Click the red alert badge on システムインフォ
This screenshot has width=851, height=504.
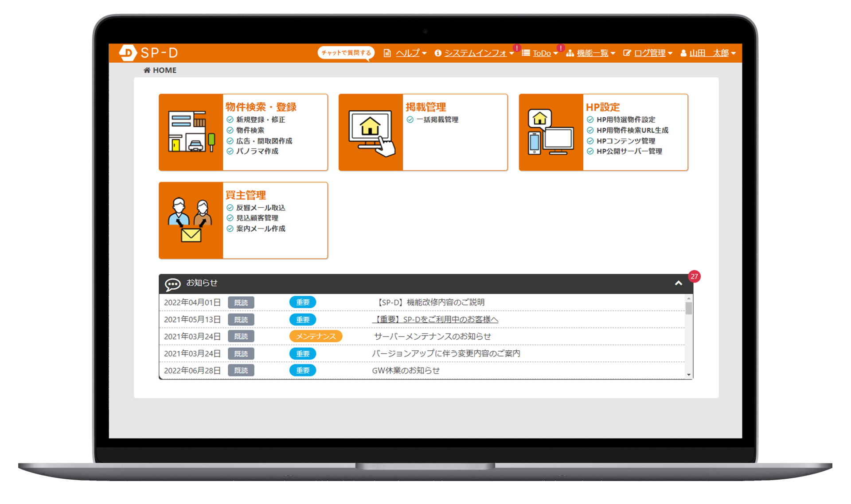click(517, 48)
